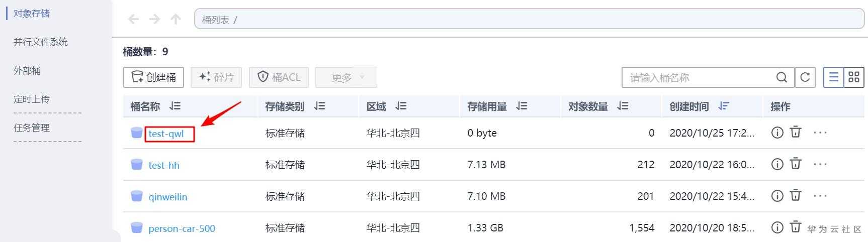The width and height of the screenshot is (868, 242).
Task: Expand the 更多 dropdown
Action: click(x=346, y=77)
